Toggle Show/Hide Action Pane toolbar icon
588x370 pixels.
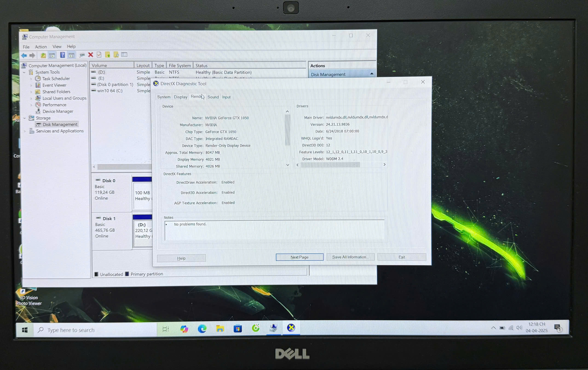pyautogui.click(x=71, y=55)
